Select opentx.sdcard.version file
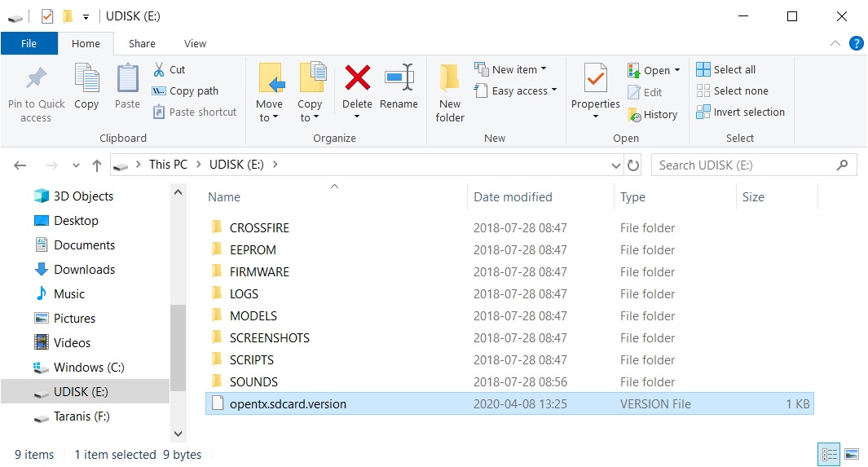 [509, 404]
